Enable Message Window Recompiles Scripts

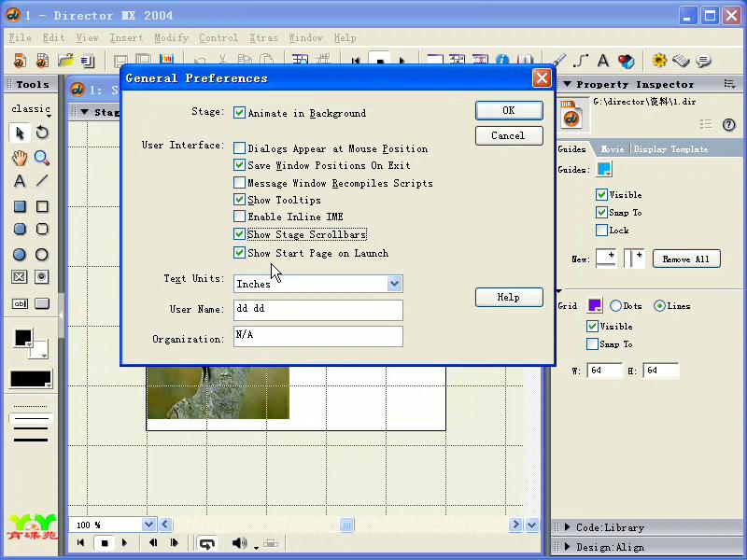tap(239, 183)
